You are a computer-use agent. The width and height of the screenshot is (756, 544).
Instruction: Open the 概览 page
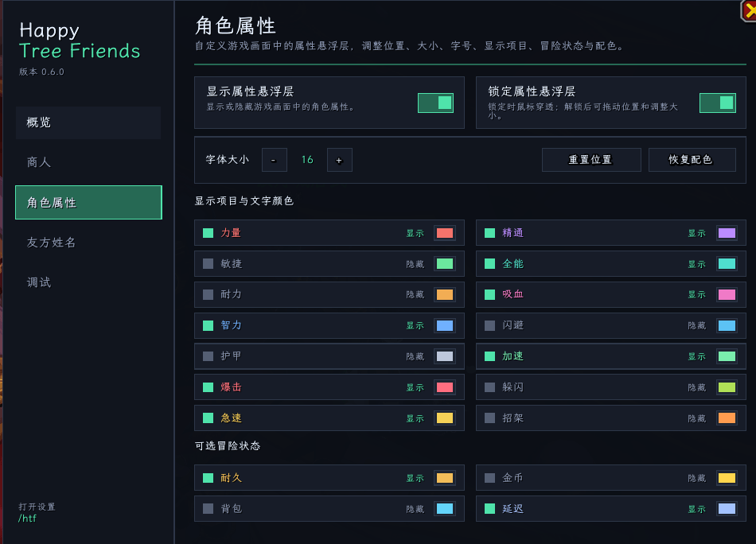click(88, 122)
